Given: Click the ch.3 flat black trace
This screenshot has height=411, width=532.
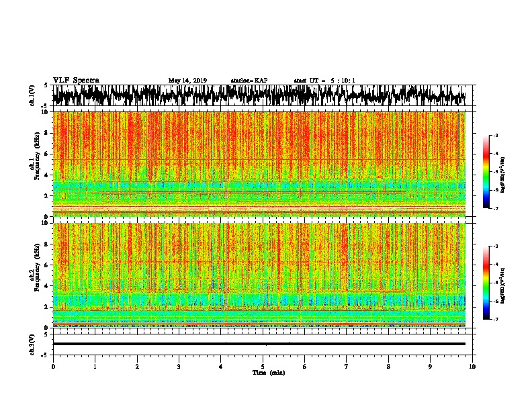Looking at the screenshot, I should coord(259,344).
